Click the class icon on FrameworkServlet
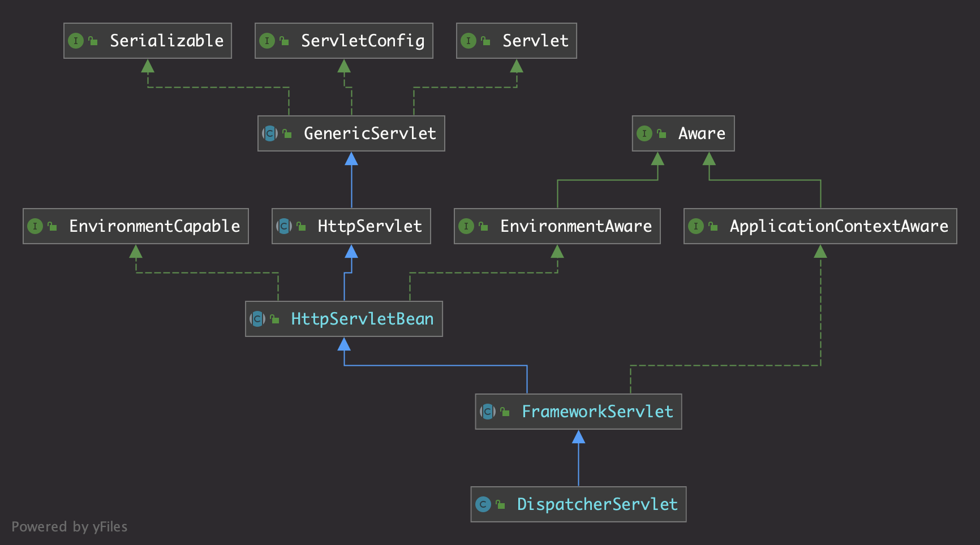 click(487, 412)
